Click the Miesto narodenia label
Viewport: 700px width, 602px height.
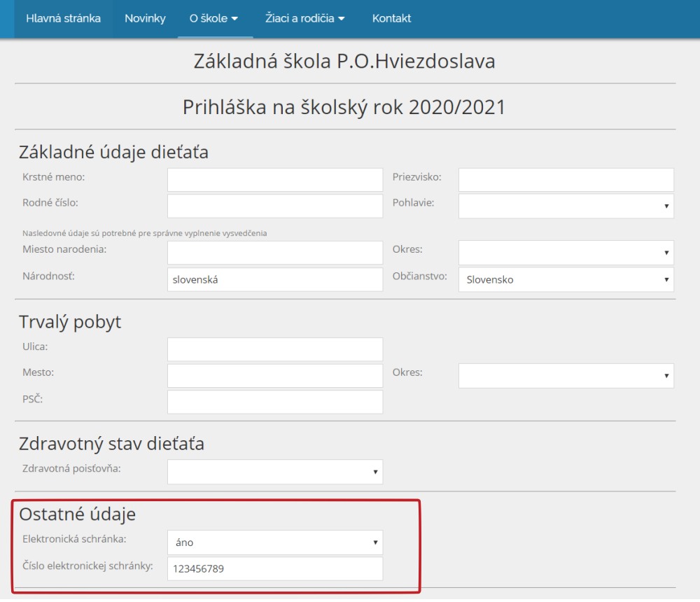pos(64,249)
